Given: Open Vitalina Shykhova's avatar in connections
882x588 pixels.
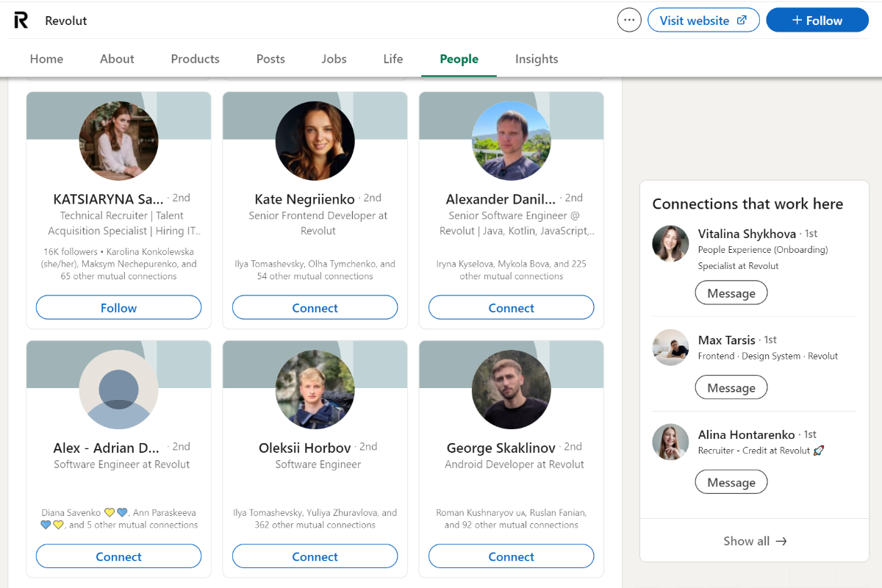Looking at the screenshot, I should 670,244.
